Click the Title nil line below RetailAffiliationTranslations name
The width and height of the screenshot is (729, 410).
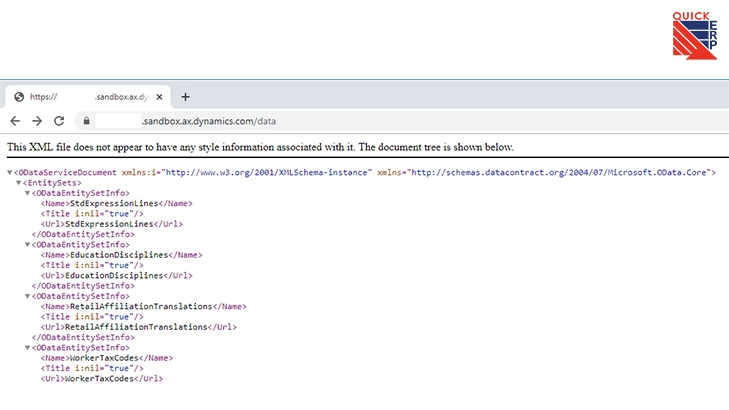[x=92, y=317]
